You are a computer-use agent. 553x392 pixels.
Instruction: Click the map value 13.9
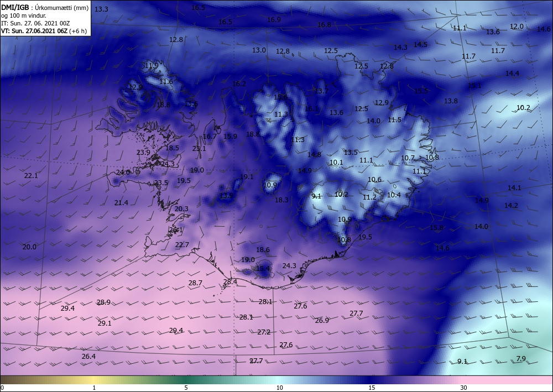tap(226, 196)
